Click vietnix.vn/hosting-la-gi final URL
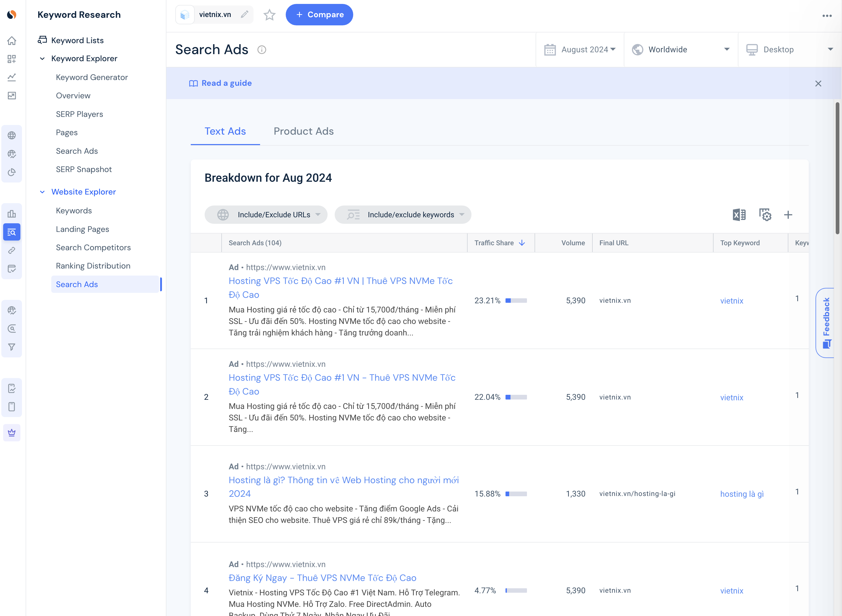 pos(637,494)
